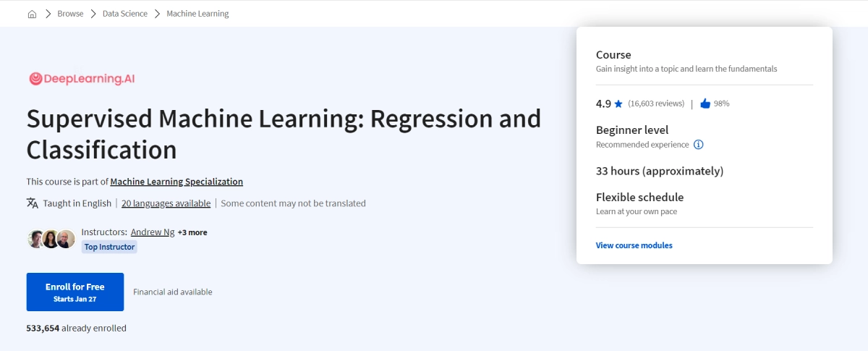Click Financial aid available
The image size is (868, 351).
(x=173, y=292)
